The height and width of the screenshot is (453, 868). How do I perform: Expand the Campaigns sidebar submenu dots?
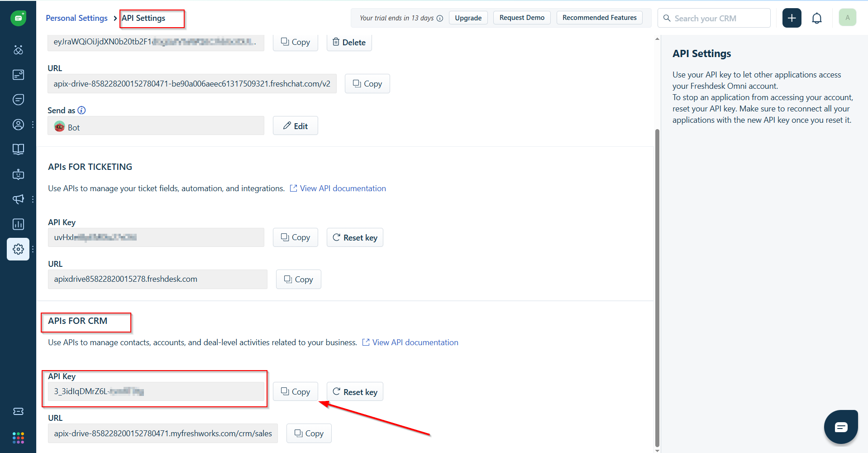33,199
